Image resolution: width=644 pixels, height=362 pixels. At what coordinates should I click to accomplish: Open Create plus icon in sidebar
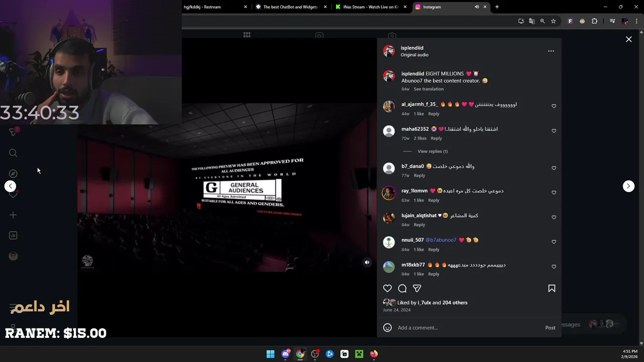coord(13,215)
